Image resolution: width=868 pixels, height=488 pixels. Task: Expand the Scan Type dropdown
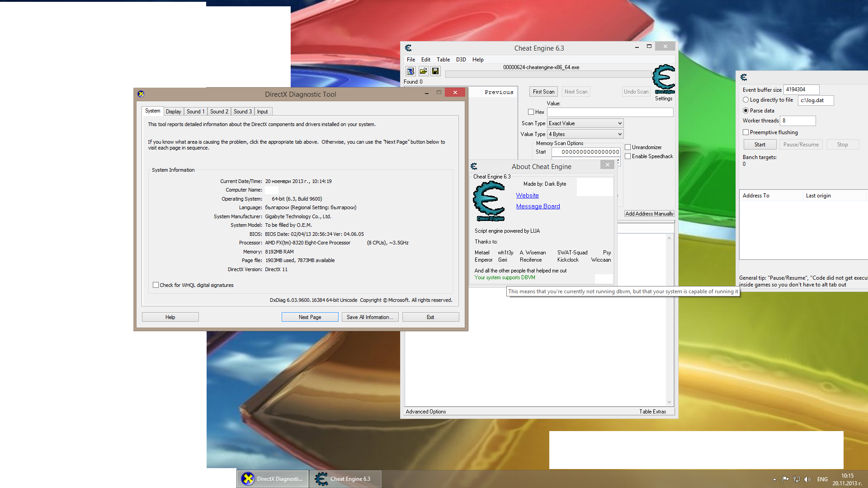[619, 123]
